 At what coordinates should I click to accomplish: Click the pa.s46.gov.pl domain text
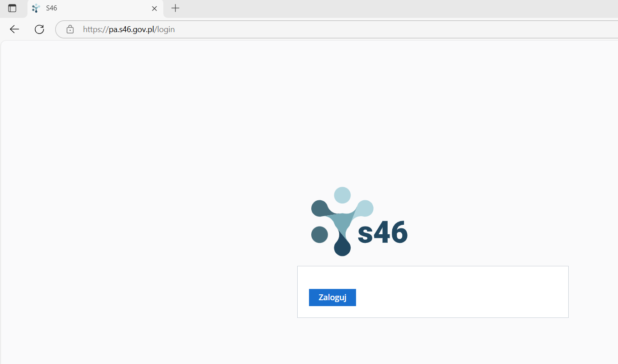(x=132, y=29)
